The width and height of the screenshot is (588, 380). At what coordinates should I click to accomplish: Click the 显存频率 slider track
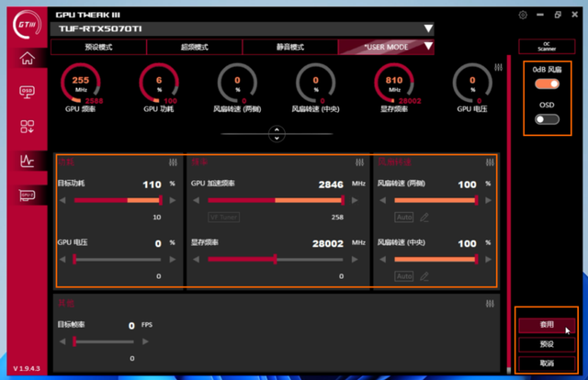pos(276,260)
